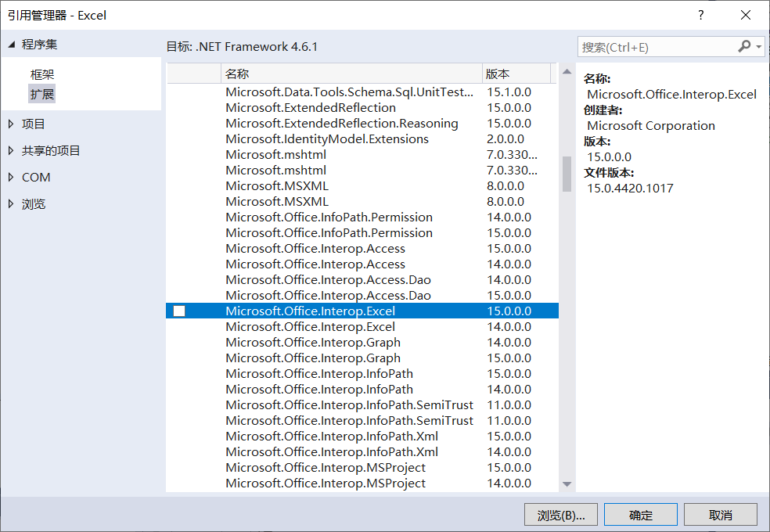Image resolution: width=770 pixels, height=532 pixels.
Task: Select Microsoft.Office.Interop.Graph version 15.0.0.0
Action: 362,358
